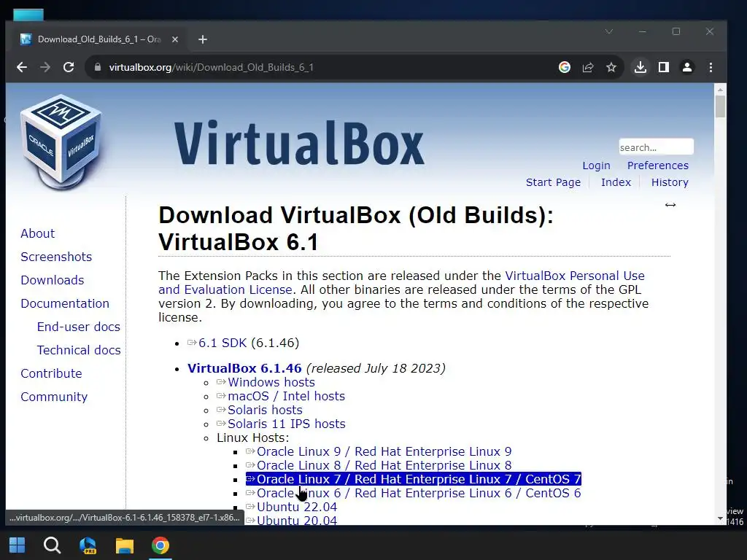This screenshot has height=560, width=747.
Task: Click the search box on VirtualBox site
Action: (x=656, y=147)
